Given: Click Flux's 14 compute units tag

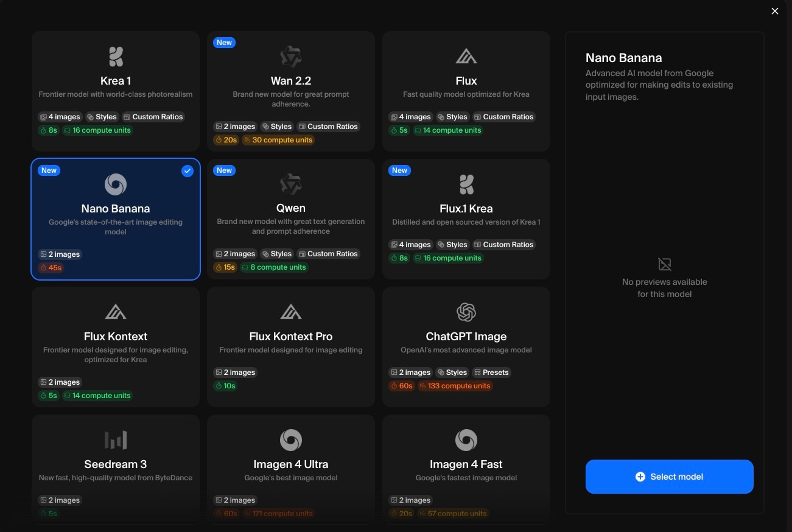Looking at the screenshot, I should (447, 130).
